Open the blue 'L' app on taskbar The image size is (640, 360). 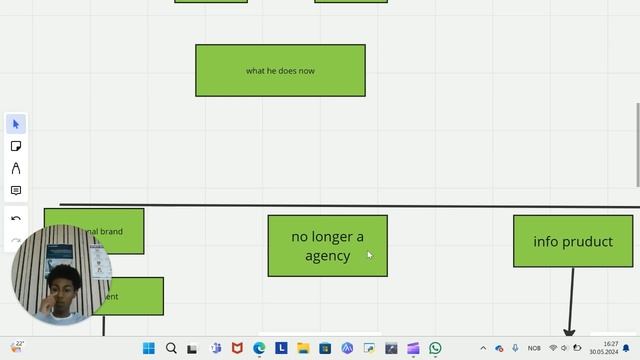pyautogui.click(x=281, y=348)
